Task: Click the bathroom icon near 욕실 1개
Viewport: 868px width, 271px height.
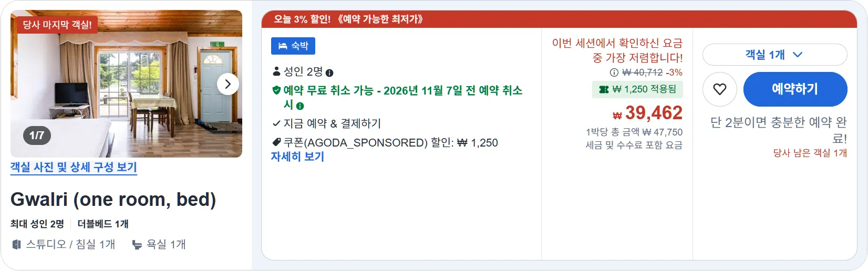Action: [137, 245]
